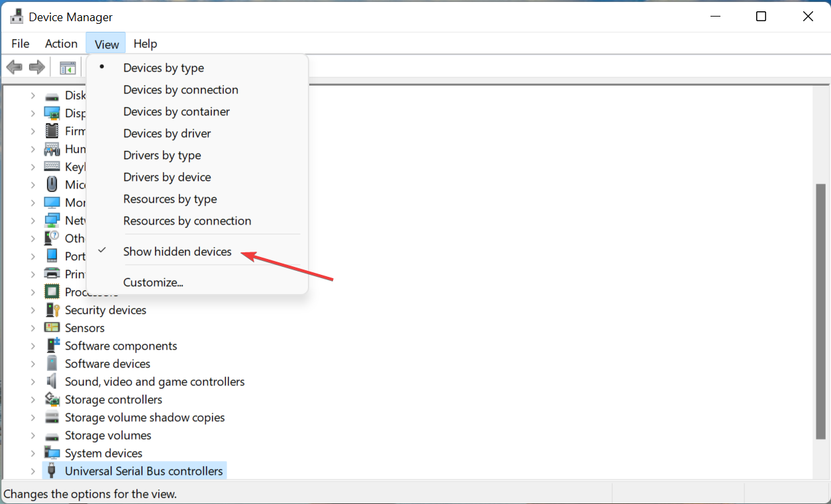Screen dimensions: 831x504
Task: Expand Sound, video and game controllers
Action: pyautogui.click(x=32, y=381)
